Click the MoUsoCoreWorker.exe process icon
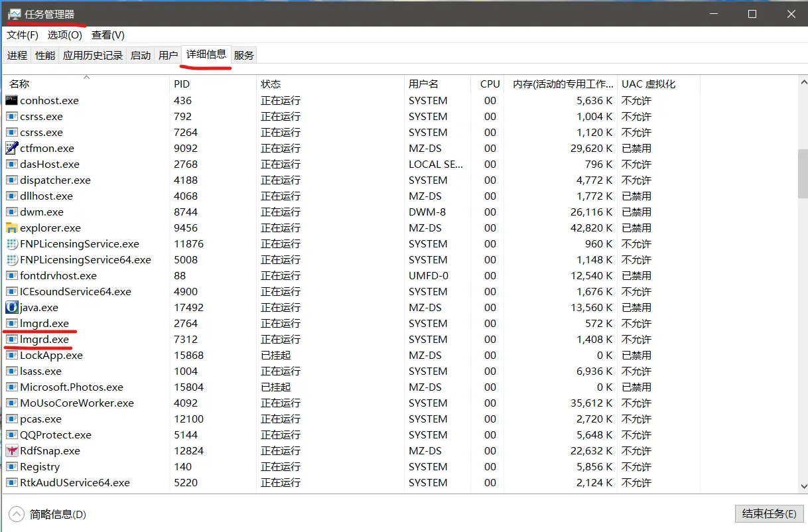Screen dimensions: 808x532 click(11, 403)
